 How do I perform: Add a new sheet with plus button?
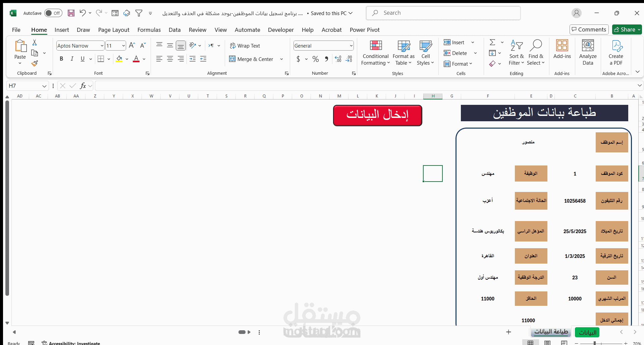tap(508, 332)
